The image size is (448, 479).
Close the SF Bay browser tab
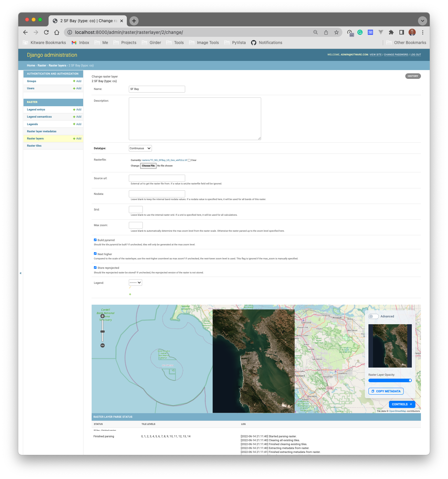pyautogui.click(x=122, y=21)
